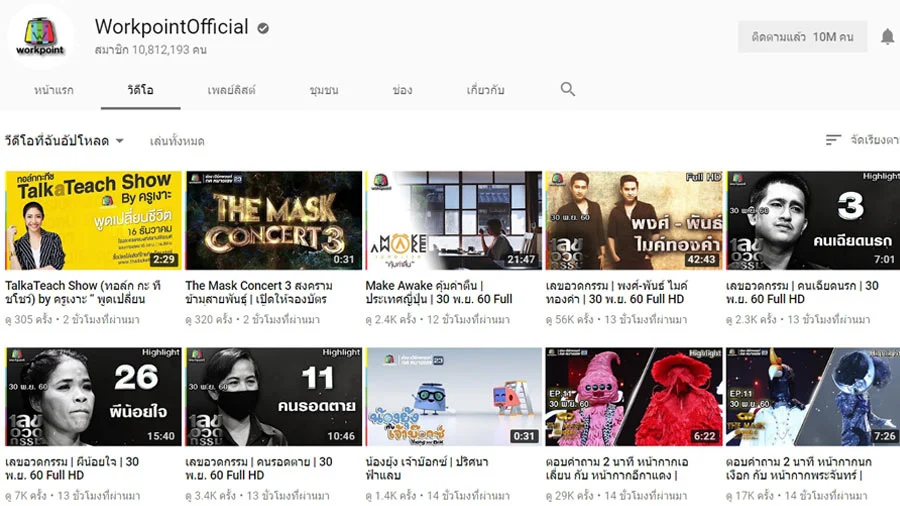Open the 26 ผีน้อยใจ highlight thumbnail

(x=94, y=396)
